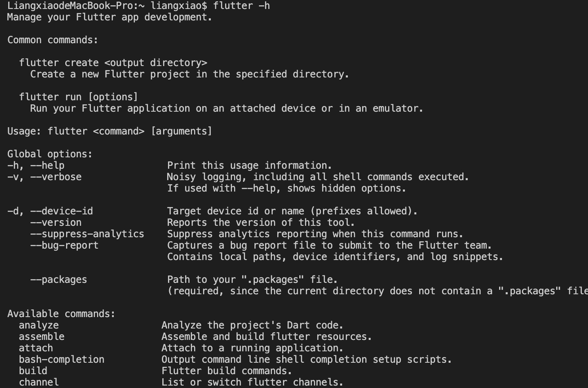The height and width of the screenshot is (388, 588).
Task: Click the "Manage your Flutter app development." line
Action: pos(110,17)
